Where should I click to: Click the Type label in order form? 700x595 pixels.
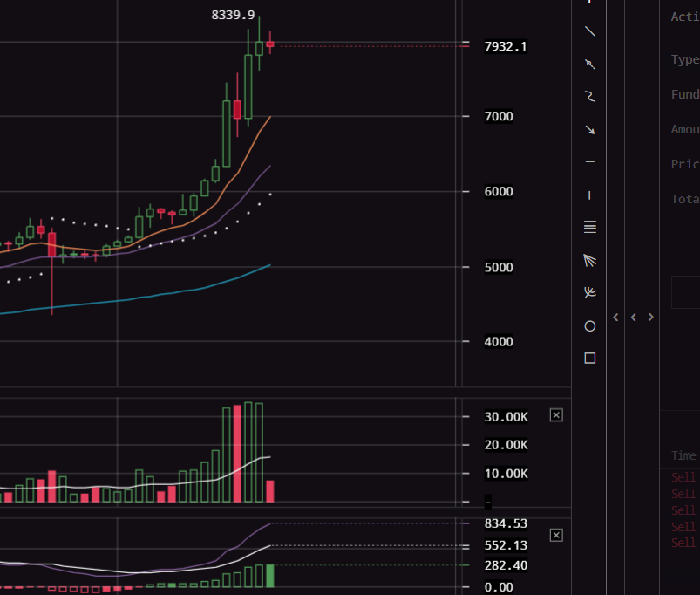pyautogui.click(x=685, y=60)
